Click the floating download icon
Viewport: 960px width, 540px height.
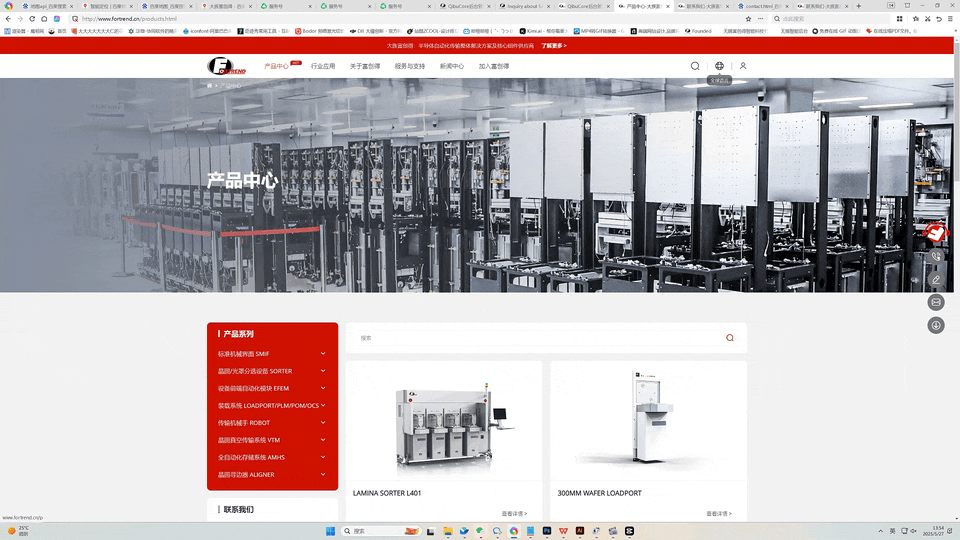pyautogui.click(x=936, y=325)
